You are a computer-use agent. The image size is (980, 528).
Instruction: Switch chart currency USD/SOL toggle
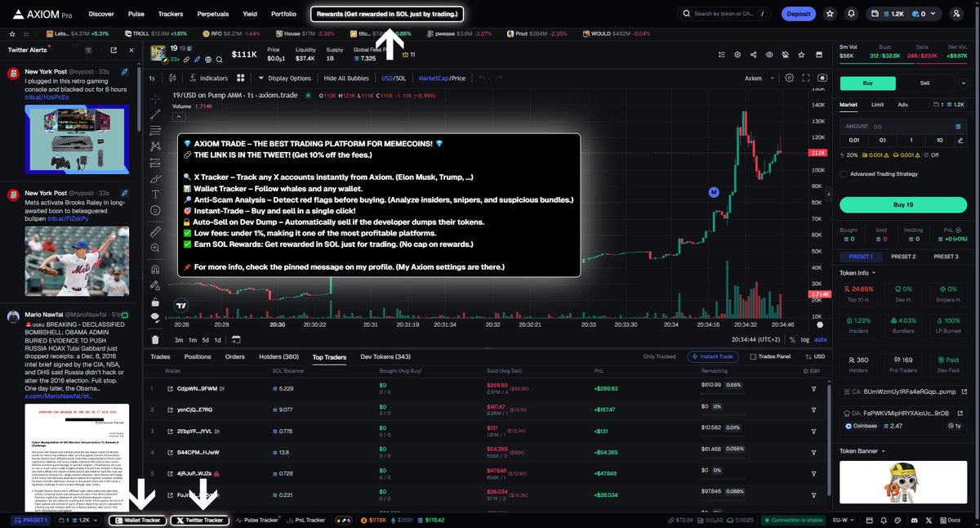394,78
